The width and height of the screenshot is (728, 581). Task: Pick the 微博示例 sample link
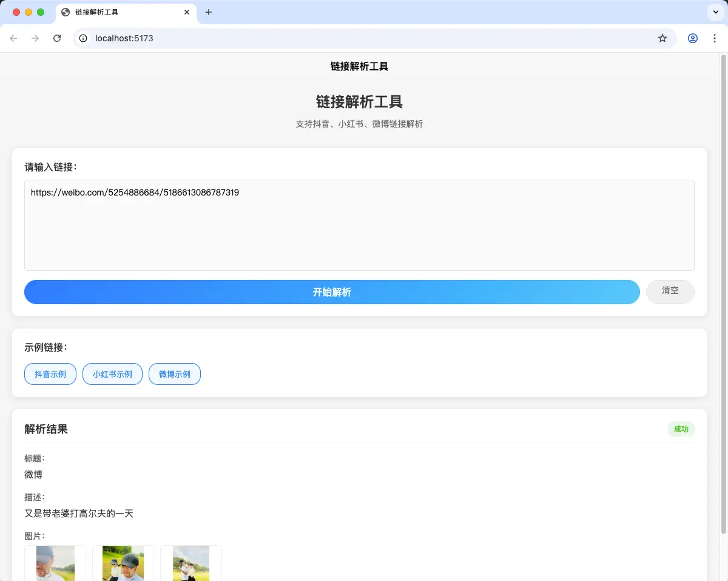[175, 374]
